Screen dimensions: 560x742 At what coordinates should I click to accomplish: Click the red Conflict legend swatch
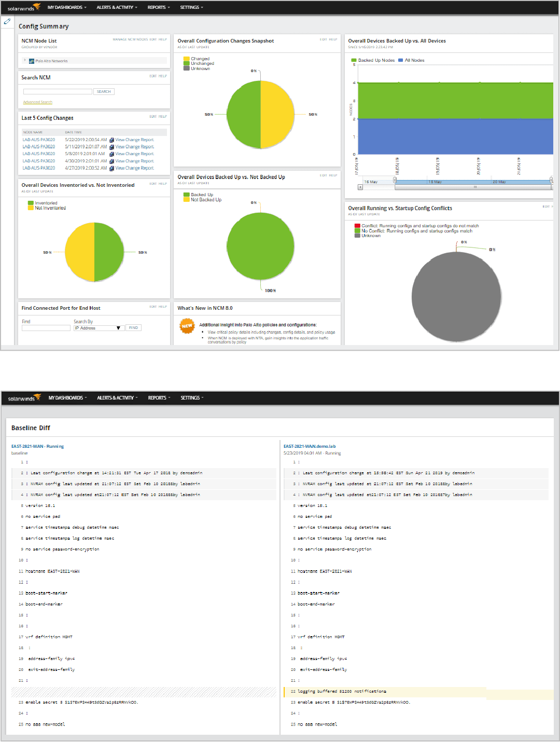[x=357, y=226]
